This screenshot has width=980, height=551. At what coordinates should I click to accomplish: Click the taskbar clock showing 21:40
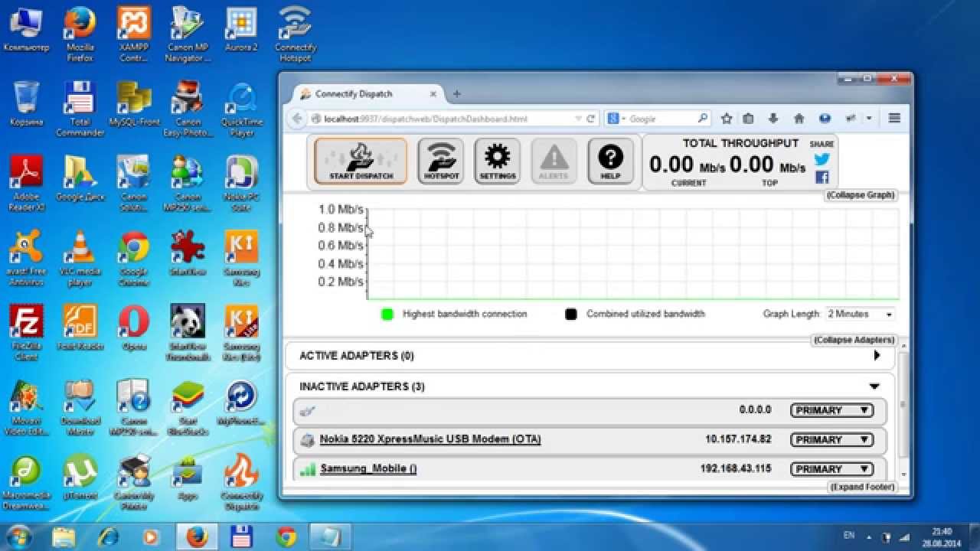pyautogui.click(x=943, y=536)
